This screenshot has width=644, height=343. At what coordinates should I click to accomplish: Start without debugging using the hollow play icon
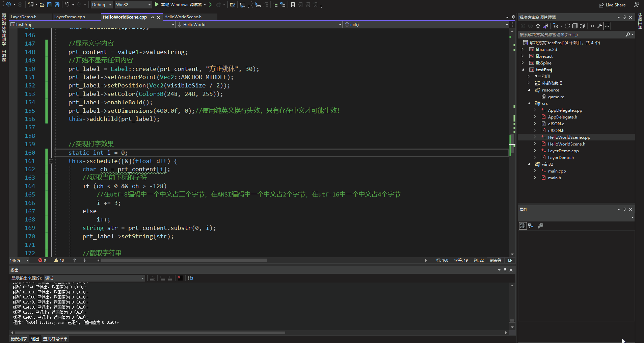click(x=211, y=5)
